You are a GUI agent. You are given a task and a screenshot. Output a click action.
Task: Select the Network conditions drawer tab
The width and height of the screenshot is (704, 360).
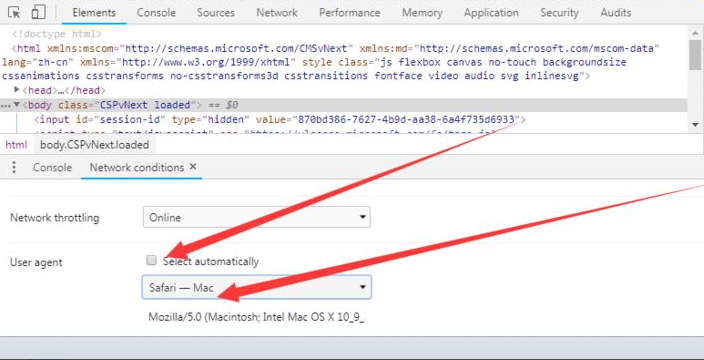137,167
